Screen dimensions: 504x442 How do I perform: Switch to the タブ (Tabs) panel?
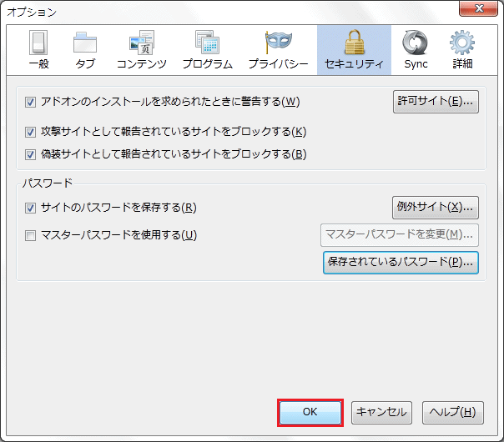[x=85, y=49]
